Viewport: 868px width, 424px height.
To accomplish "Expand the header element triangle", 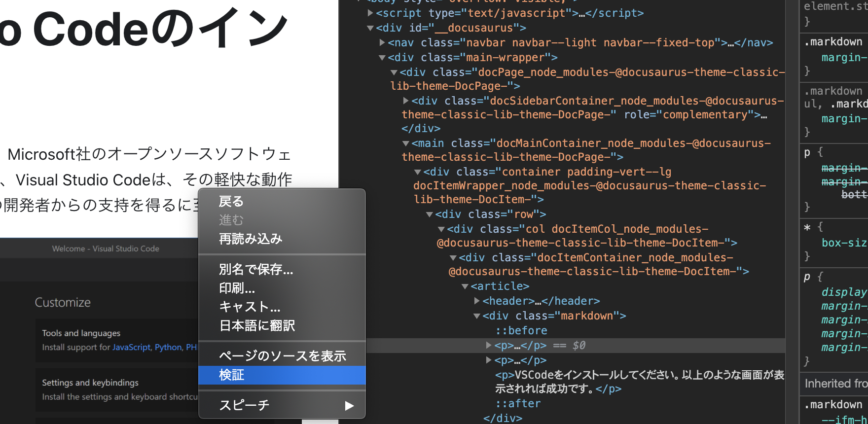I will 477,301.
